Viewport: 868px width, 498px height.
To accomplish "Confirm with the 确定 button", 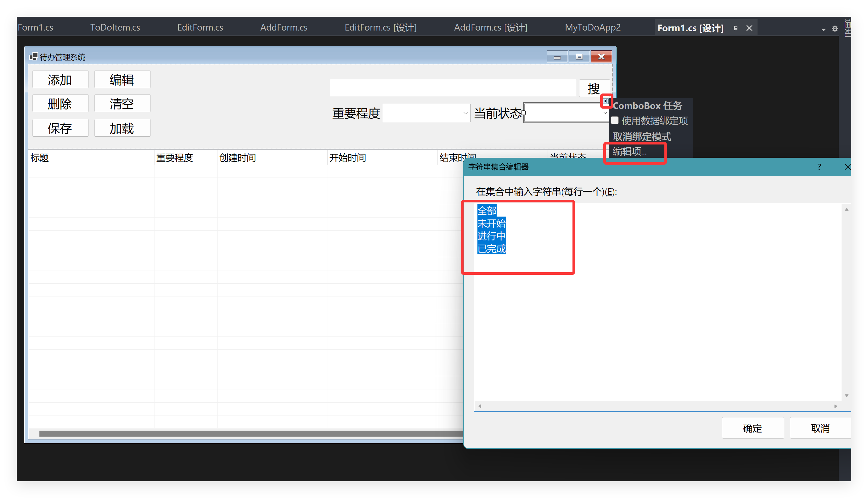I will [x=752, y=428].
